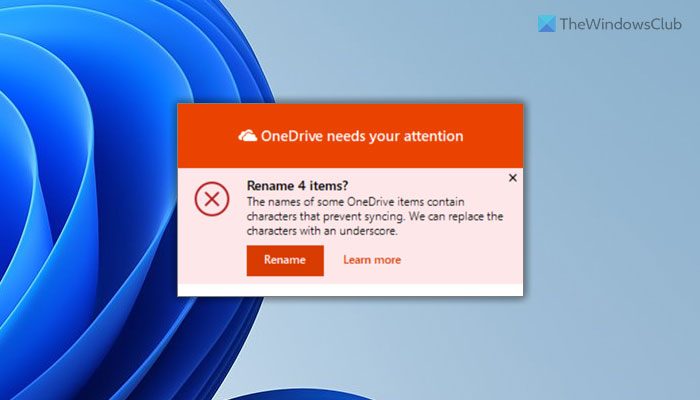This screenshot has width=700, height=400.
Task: Click empty orange banner left of cloud icon
Action: [205, 136]
